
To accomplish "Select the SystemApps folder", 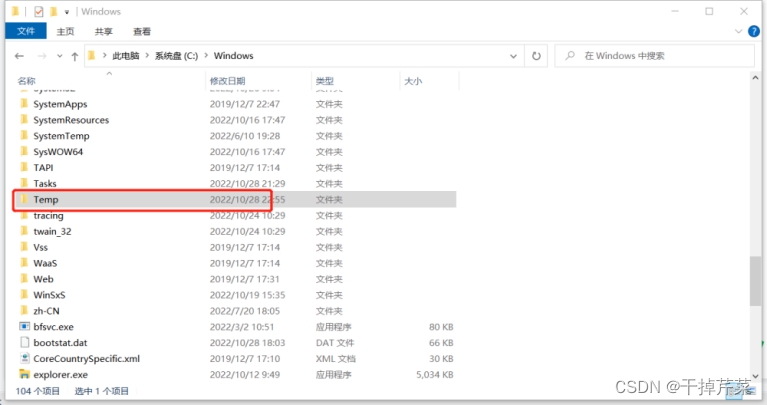I will point(60,104).
